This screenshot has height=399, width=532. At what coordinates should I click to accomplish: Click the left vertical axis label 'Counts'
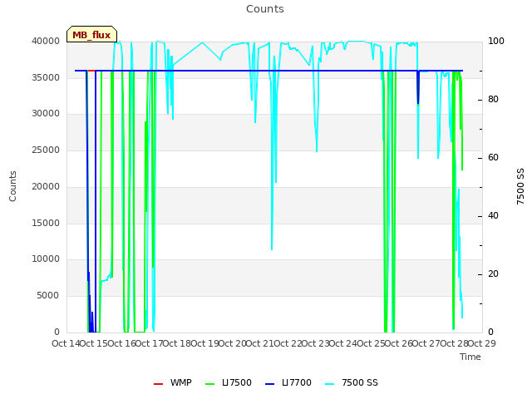12,186
